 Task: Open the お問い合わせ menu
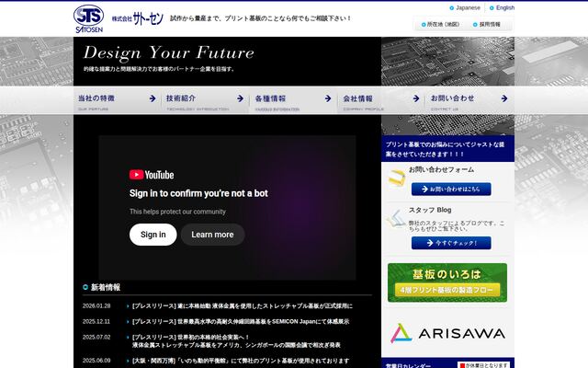click(469, 100)
